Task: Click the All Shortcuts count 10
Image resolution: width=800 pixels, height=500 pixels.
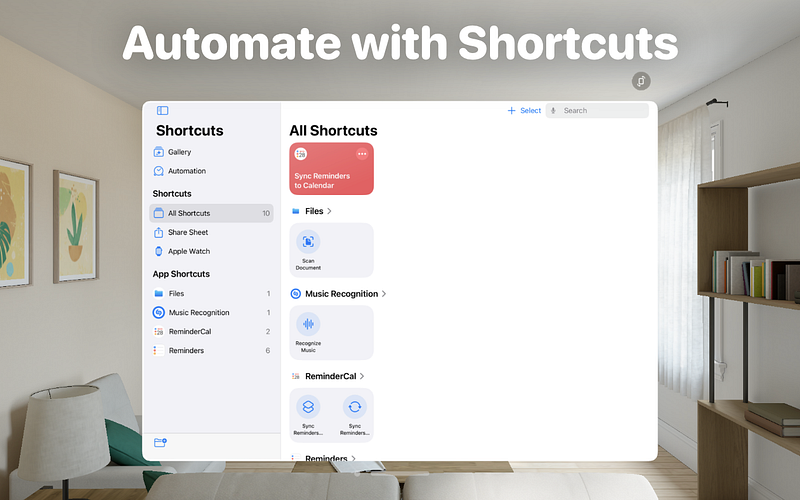Action: point(266,213)
